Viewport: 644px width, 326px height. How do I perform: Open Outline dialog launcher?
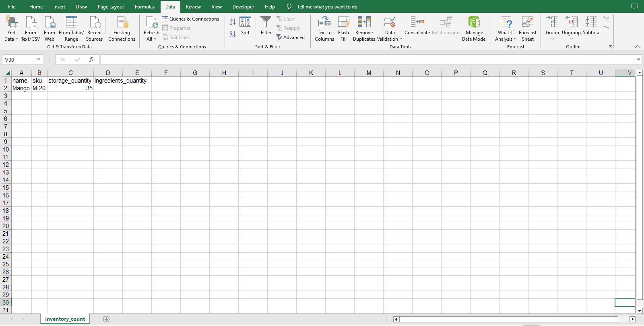coord(611,47)
